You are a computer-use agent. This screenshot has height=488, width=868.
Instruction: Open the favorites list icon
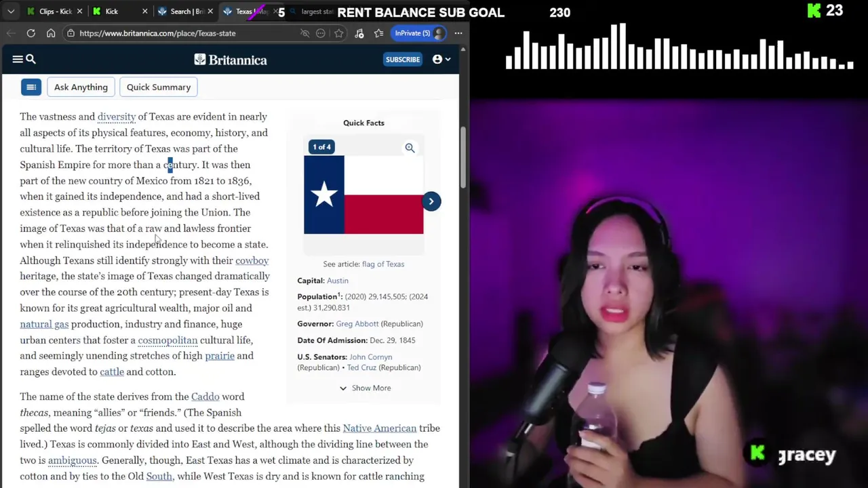379,33
